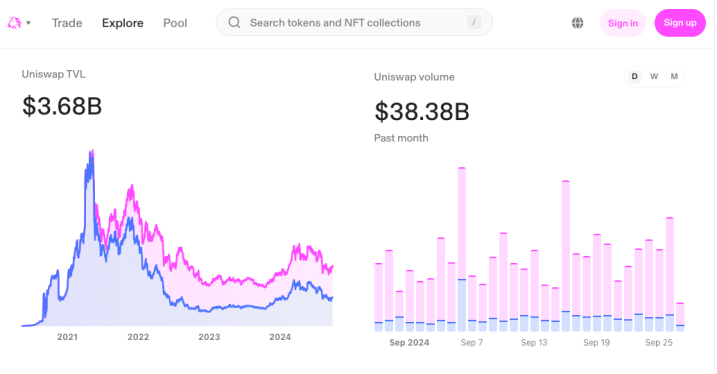717x374 pixels.
Task: Focus the Search tokens and NFT collections field
Action: 354,22
